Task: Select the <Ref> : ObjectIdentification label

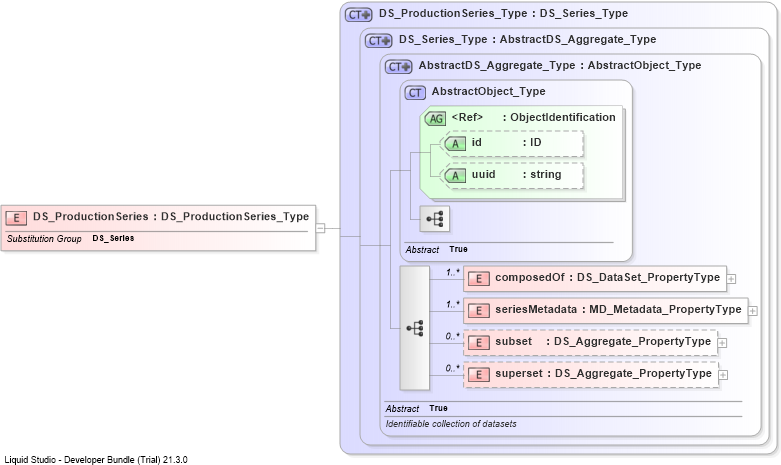Action: [533, 117]
